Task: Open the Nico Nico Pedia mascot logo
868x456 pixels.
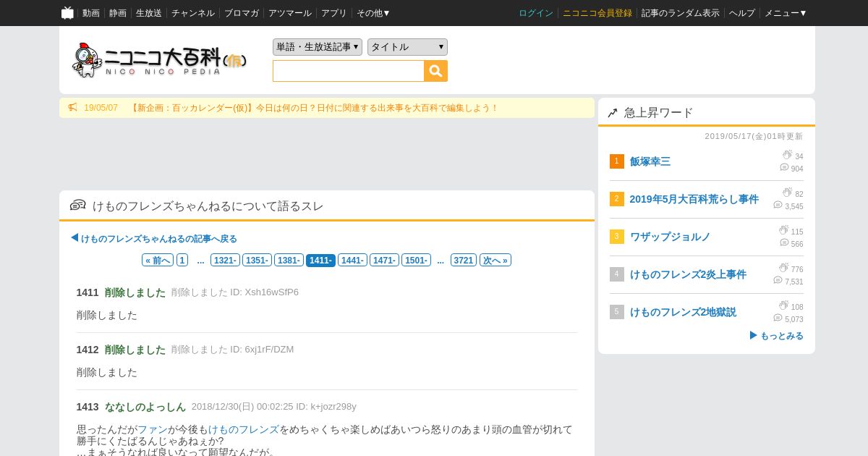Action: tap(159, 60)
